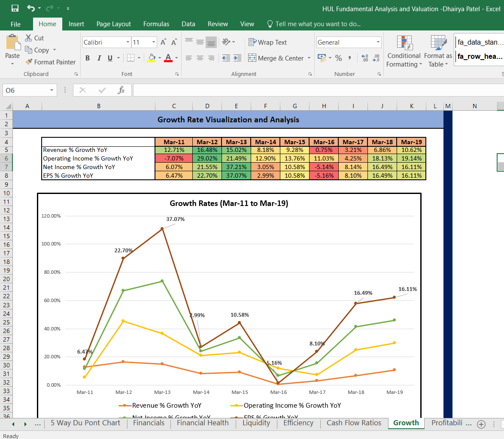Toggle Bottom Align vertical alignment

coord(211,42)
